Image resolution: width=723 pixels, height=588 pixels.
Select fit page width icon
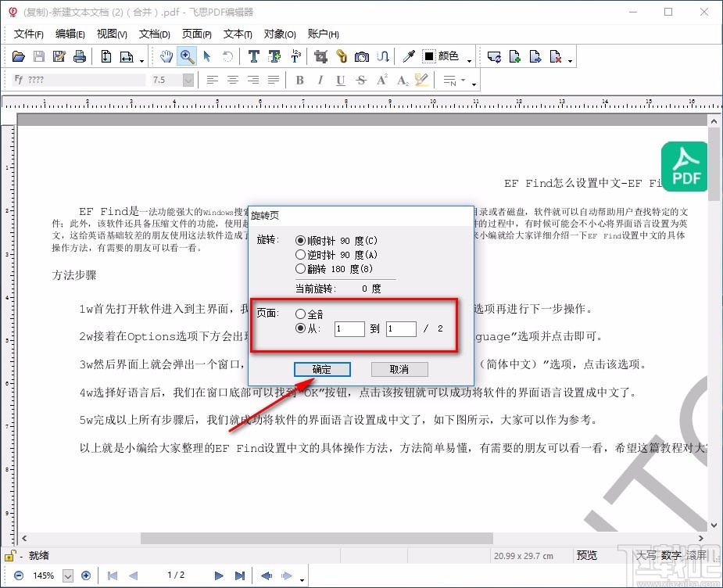tap(127, 57)
